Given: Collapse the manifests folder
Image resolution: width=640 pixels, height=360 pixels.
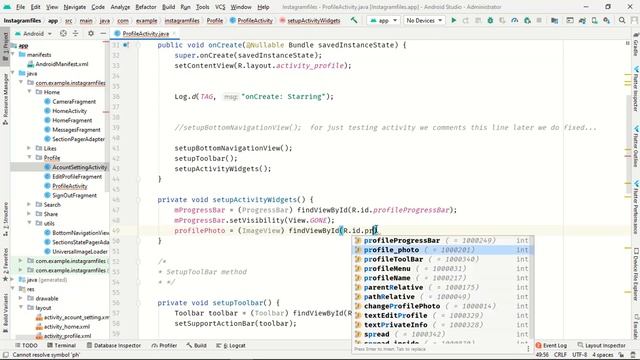Looking at the screenshot, I should 13,55.
